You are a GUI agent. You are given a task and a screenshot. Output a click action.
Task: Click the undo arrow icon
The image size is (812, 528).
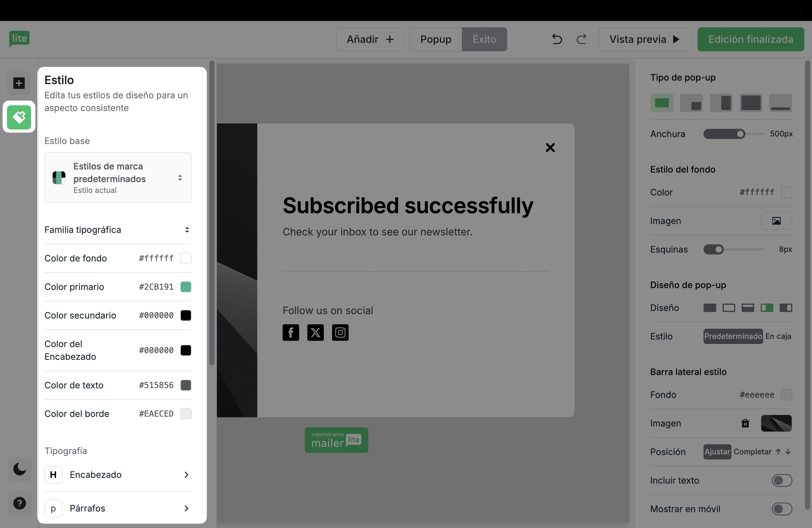point(557,39)
